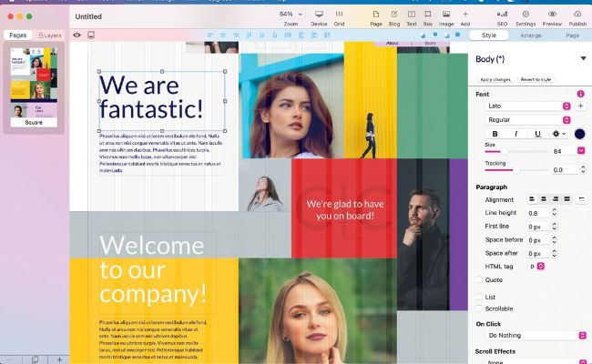
Task: Open the SEO tool
Action: [502, 17]
